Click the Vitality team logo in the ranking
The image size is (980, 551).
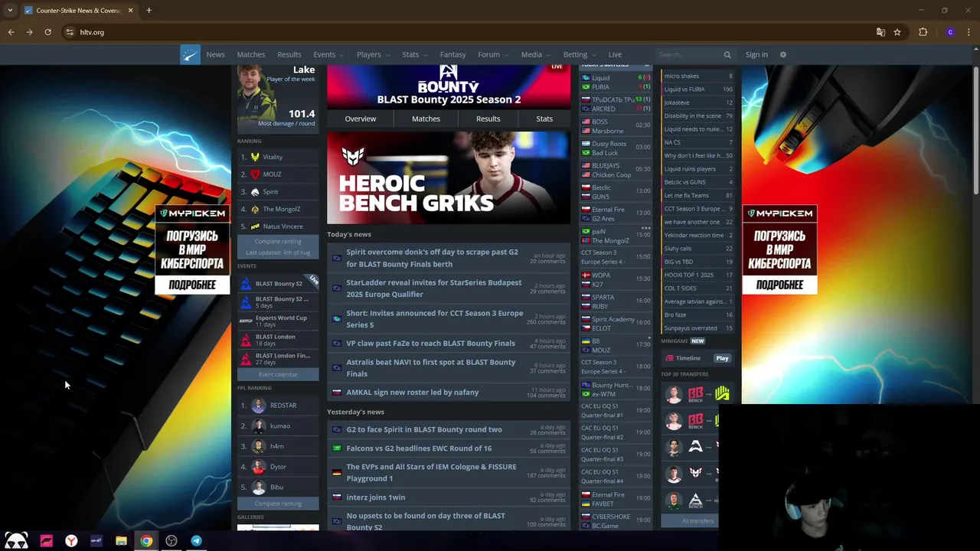[x=255, y=157]
